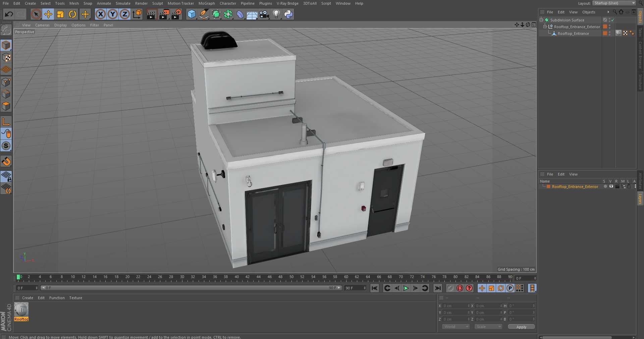Collapse the Rooftop_Entrance_Exterior tree node

click(545, 27)
